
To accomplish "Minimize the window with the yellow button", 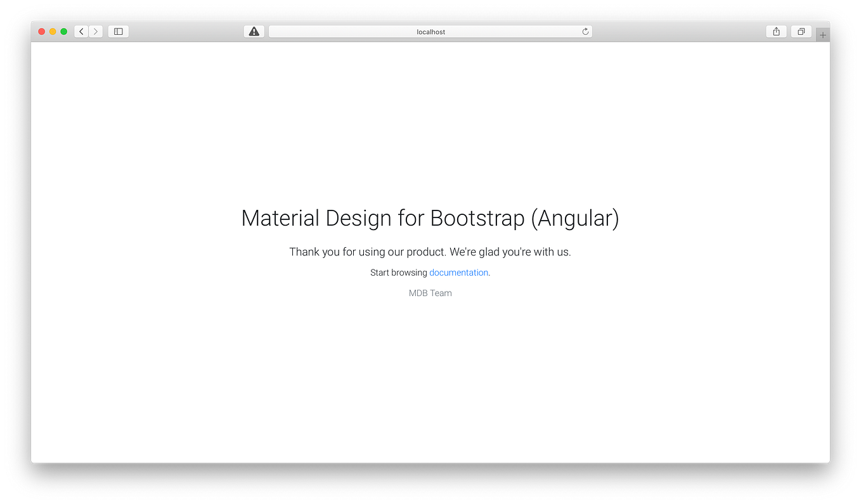I will click(52, 31).
